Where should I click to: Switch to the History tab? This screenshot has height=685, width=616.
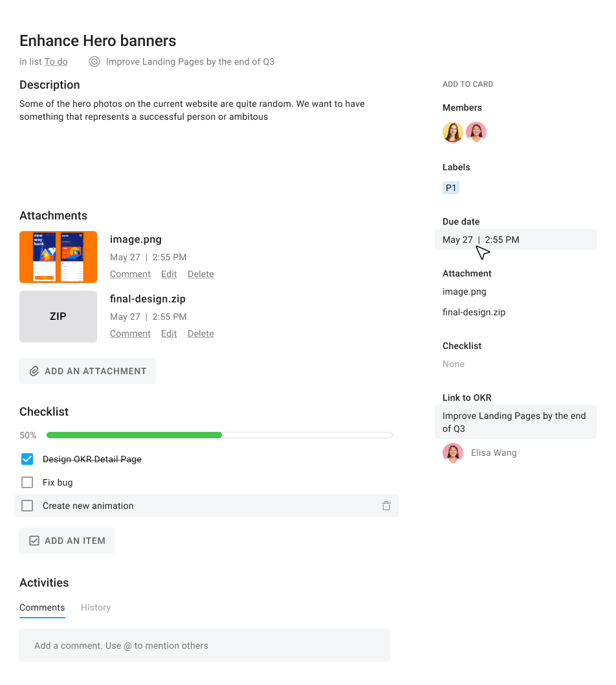(x=96, y=607)
